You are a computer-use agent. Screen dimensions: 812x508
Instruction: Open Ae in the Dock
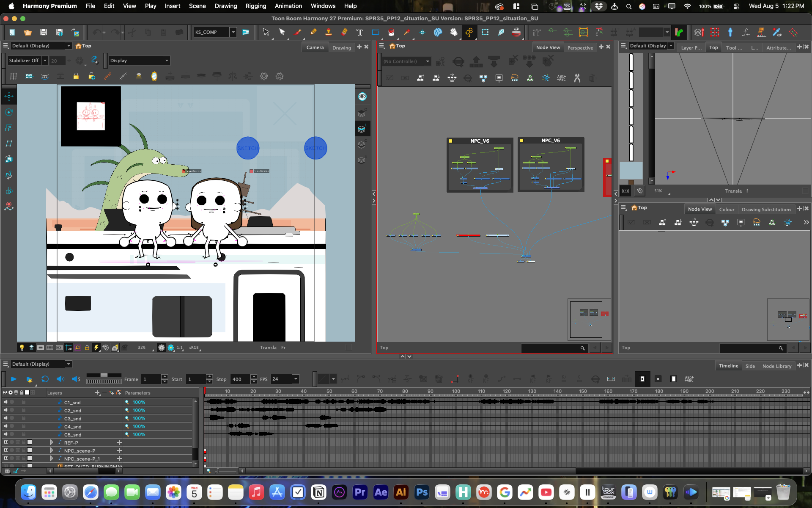tap(381, 492)
